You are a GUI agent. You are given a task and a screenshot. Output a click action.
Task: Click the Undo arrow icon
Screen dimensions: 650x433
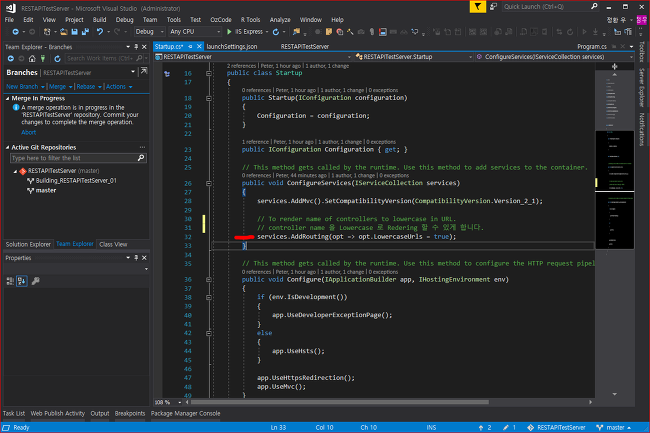(x=99, y=31)
